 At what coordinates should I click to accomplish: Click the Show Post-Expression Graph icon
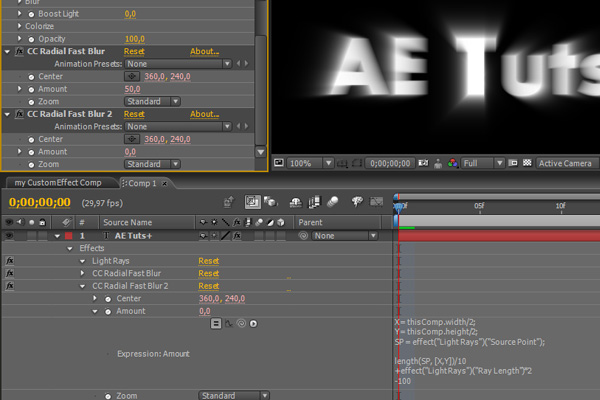[229, 324]
